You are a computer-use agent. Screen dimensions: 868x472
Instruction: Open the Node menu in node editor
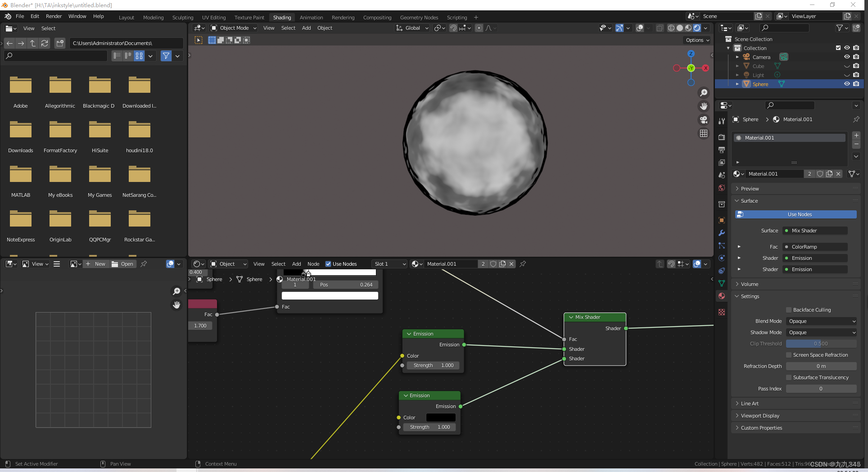click(x=313, y=264)
